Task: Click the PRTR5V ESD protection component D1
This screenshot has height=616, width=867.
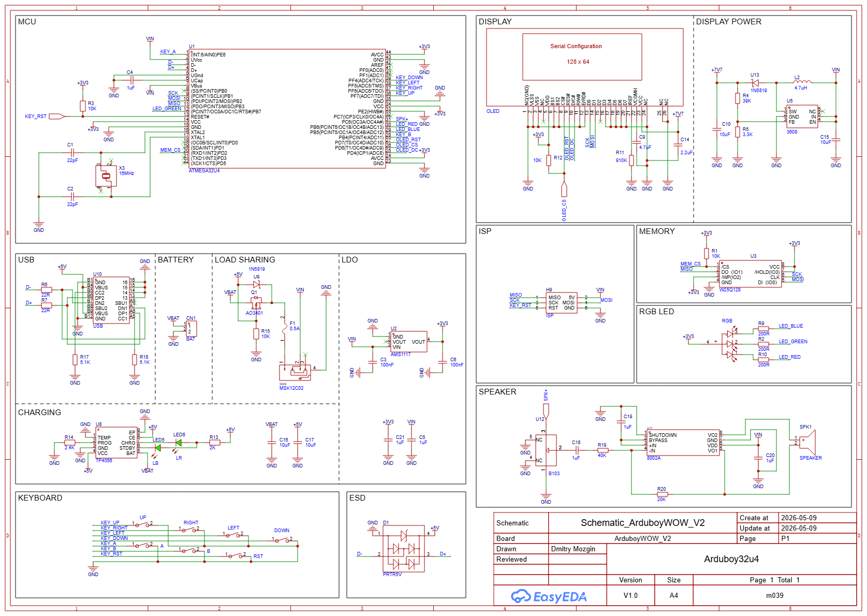Action: pos(404,549)
